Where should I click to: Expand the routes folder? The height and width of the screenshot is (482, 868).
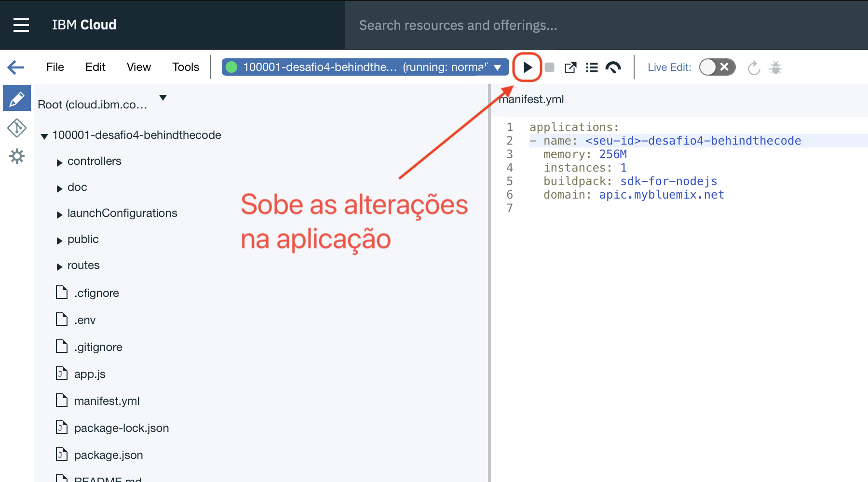click(x=59, y=267)
